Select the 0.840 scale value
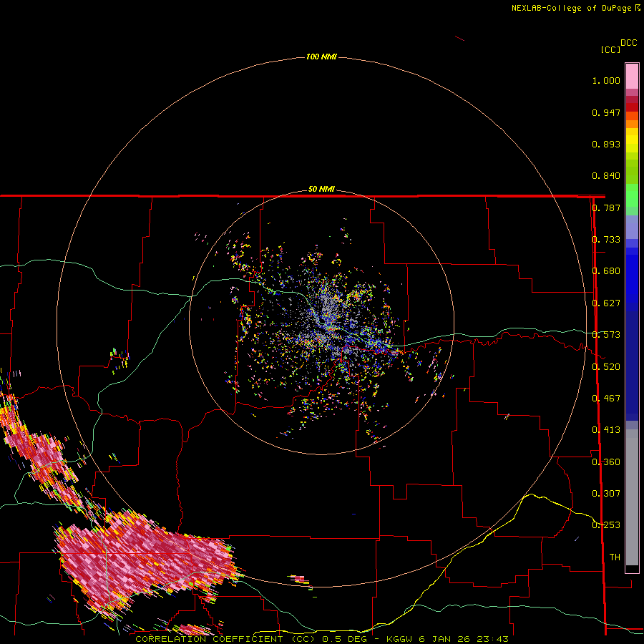This screenshot has height=644, width=644. click(606, 176)
